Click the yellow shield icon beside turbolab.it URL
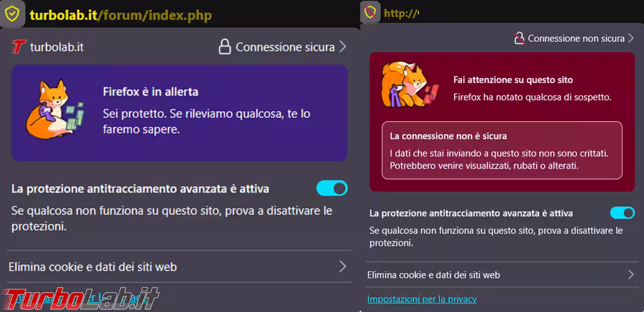The image size is (644, 312). click(x=11, y=14)
